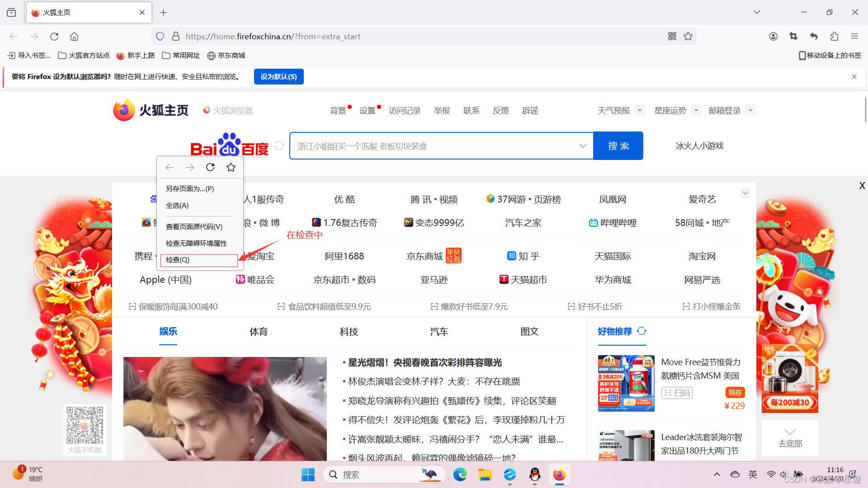Screen dimensions: 868x488
Task: Open Windows Start button on taskbar
Action: point(308,474)
